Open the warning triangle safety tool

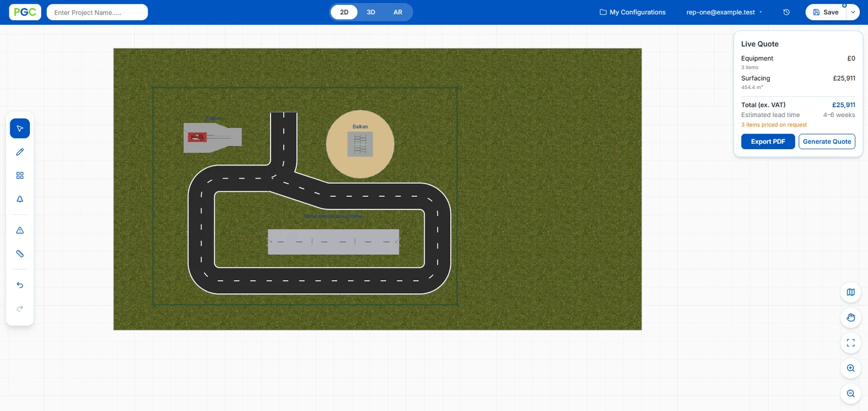click(20, 230)
